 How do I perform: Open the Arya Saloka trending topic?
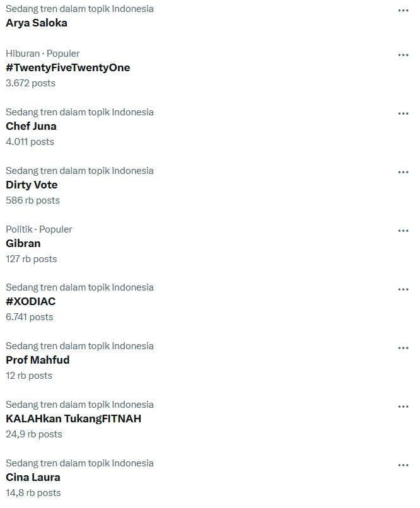[37, 23]
